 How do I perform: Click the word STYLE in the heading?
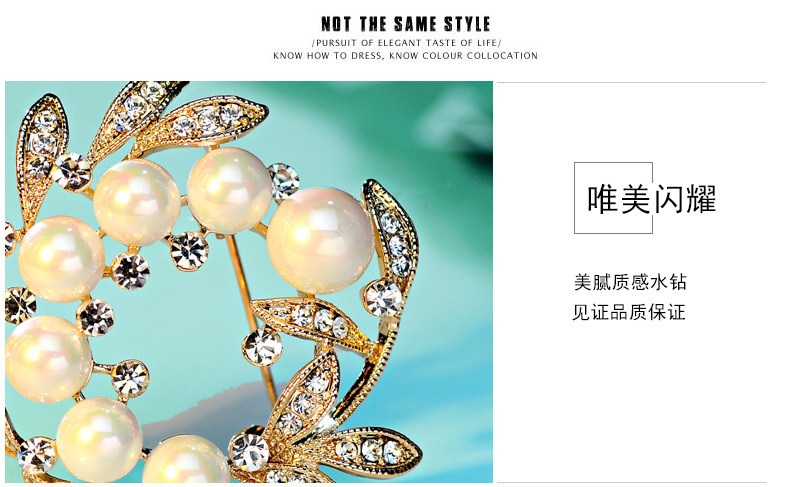[x=467, y=24]
